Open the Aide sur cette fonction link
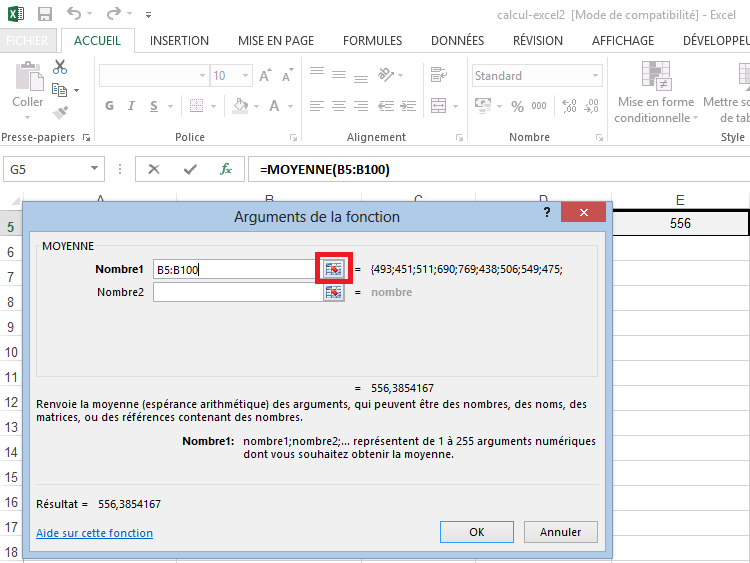Screen dimensions: 750x563 (95, 533)
